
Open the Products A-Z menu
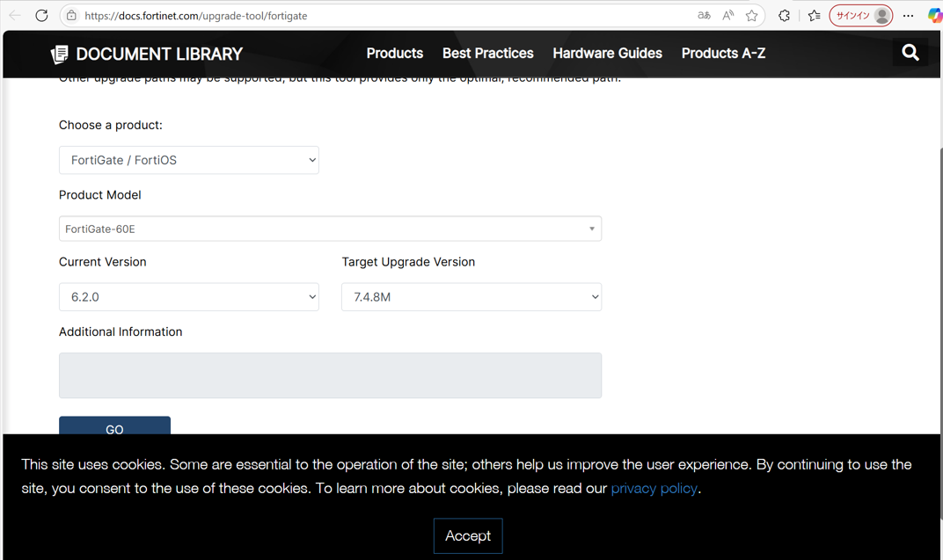[x=723, y=54]
